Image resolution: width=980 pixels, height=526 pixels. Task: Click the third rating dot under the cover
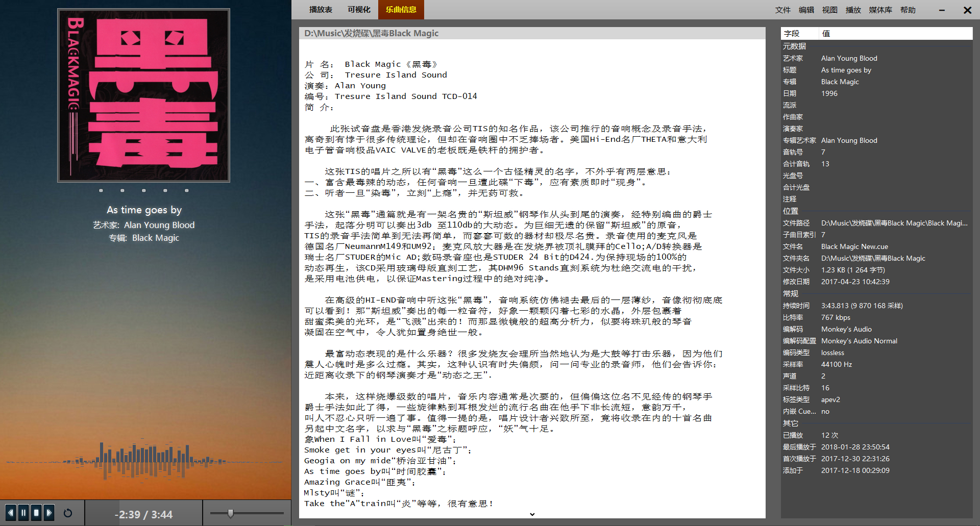click(x=144, y=190)
